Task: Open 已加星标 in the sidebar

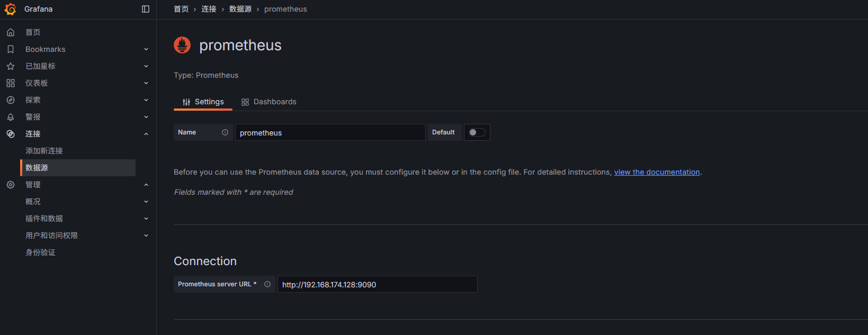Action: (x=40, y=66)
